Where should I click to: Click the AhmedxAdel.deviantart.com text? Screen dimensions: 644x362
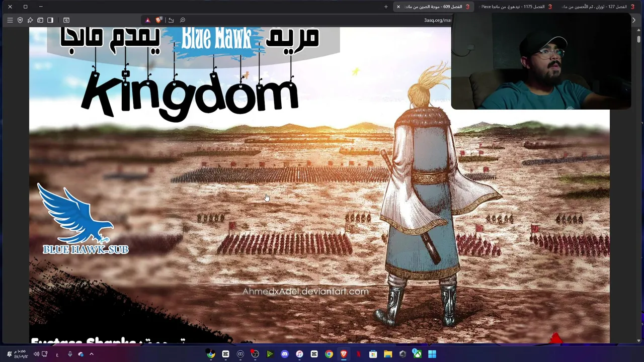tap(305, 291)
